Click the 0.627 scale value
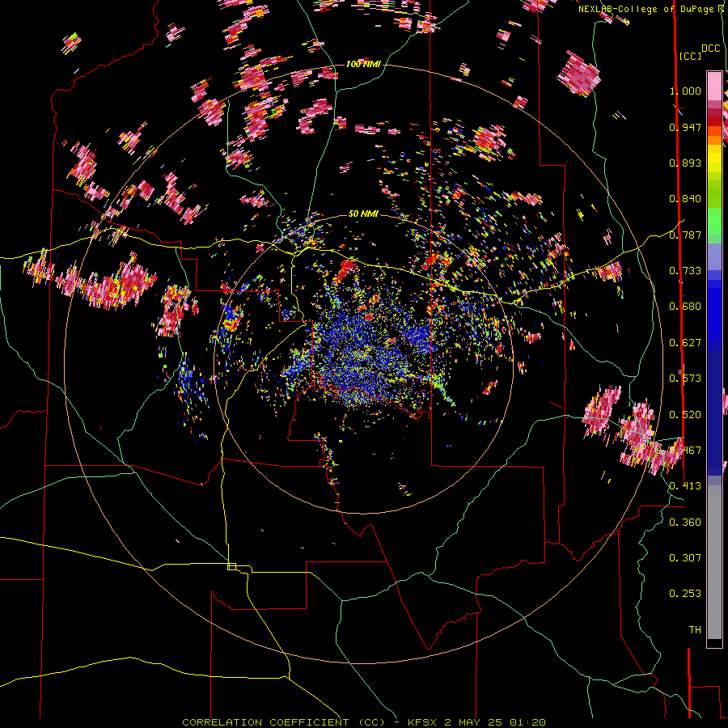Image resolution: width=728 pixels, height=728 pixels. [x=685, y=343]
